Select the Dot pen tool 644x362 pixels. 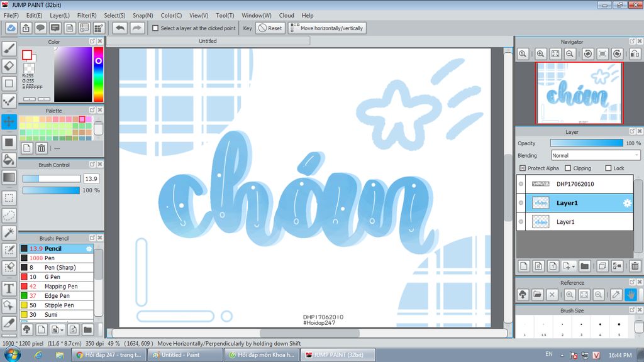(9, 101)
